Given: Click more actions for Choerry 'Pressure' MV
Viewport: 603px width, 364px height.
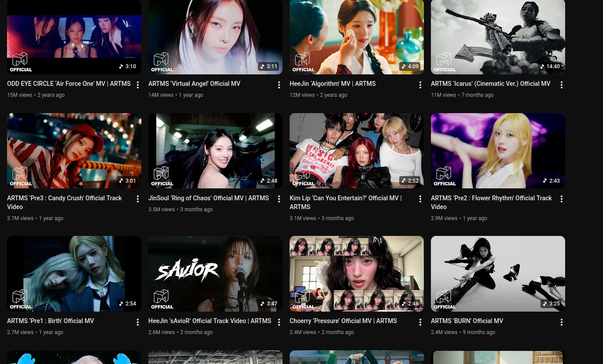Looking at the screenshot, I should click(x=420, y=322).
